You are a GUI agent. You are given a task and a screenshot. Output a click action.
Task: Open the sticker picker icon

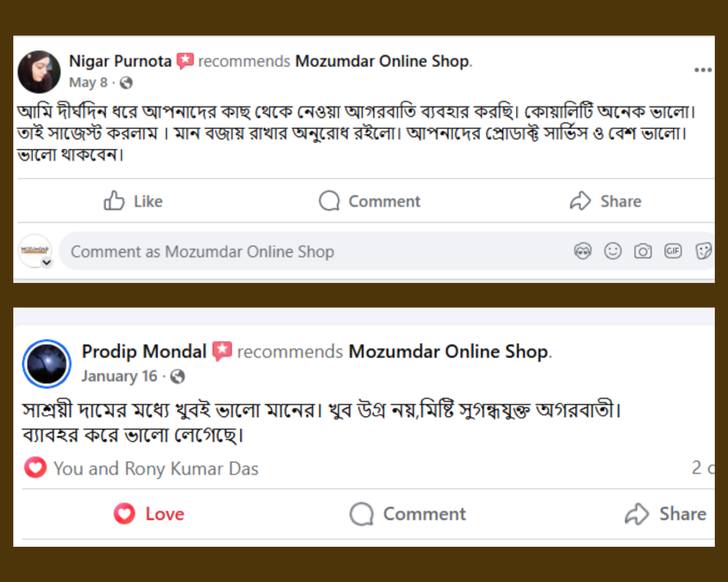pyautogui.click(x=703, y=251)
